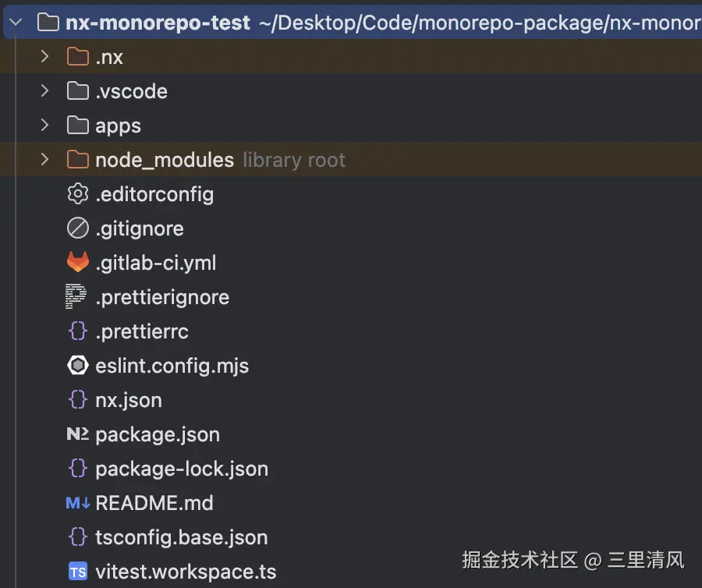This screenshot has height=588, width=702.
Task: Open the .gitignore file
Action: [140, 229]
